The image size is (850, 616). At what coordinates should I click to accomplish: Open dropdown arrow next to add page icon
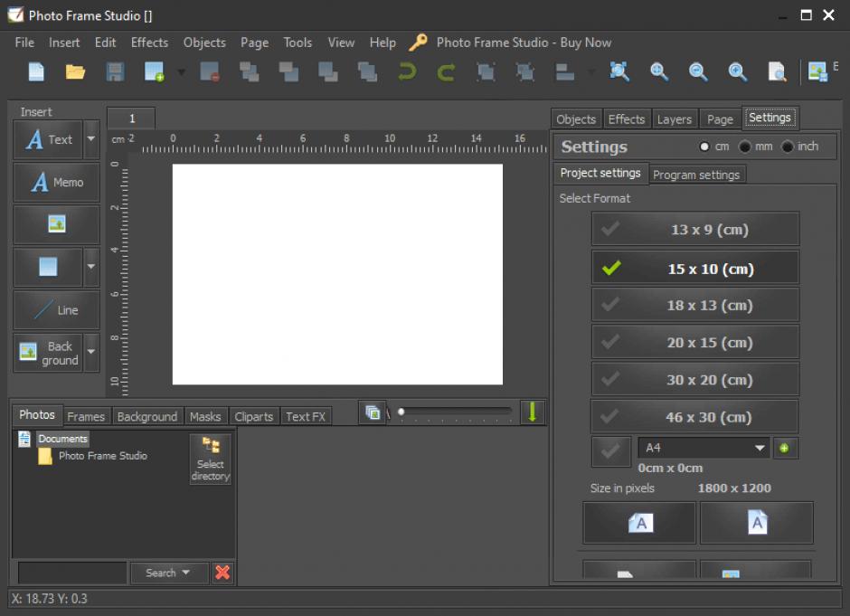[x=182, y=71]
